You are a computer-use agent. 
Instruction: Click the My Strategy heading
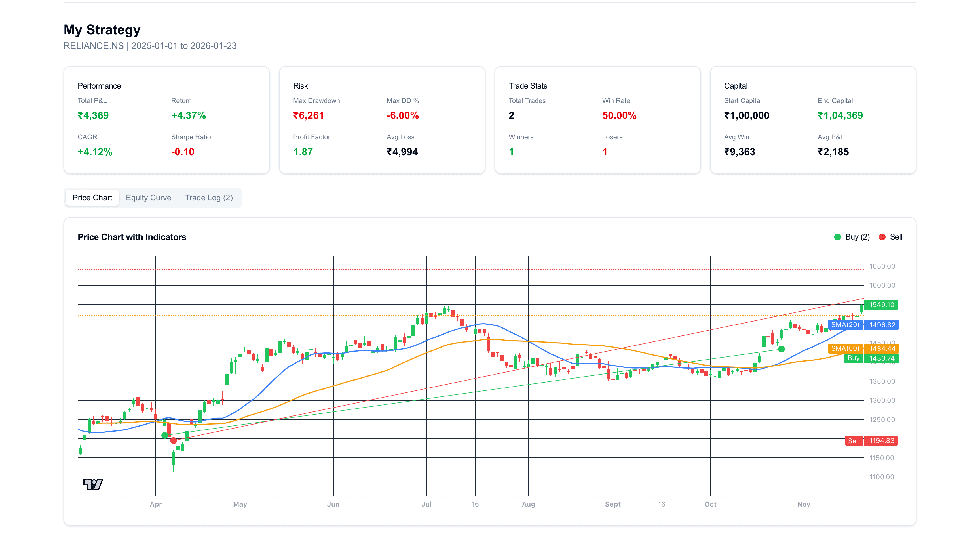click(102, 29)
